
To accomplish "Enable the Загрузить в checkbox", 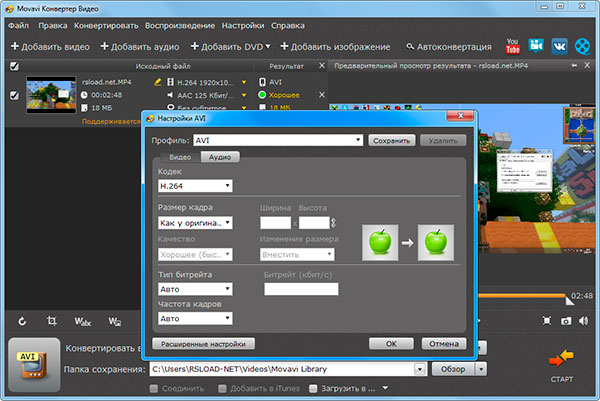I will coord(313,389).
